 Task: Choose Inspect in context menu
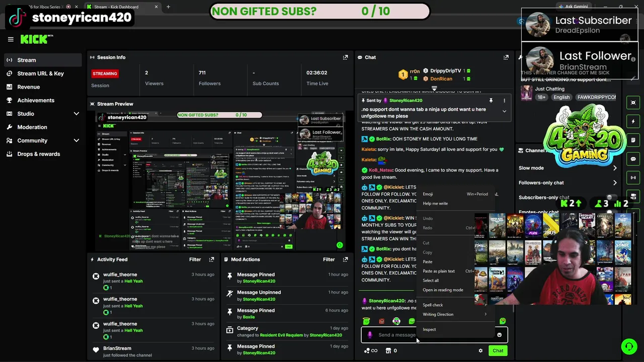(x=455, y=329)
